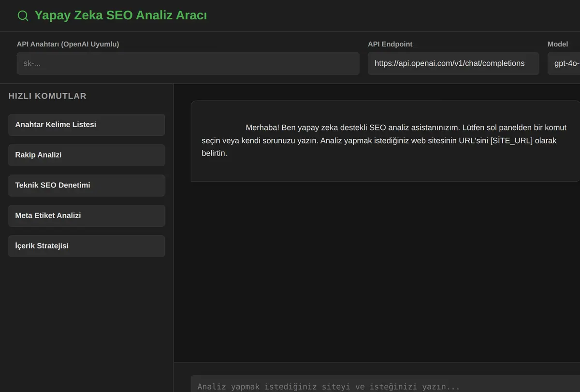Image resolution: width=580 pixels, height=392 pixels.
Task: Click the [SİTE_URL] placeholder text in message
Action: click(511, 141)
